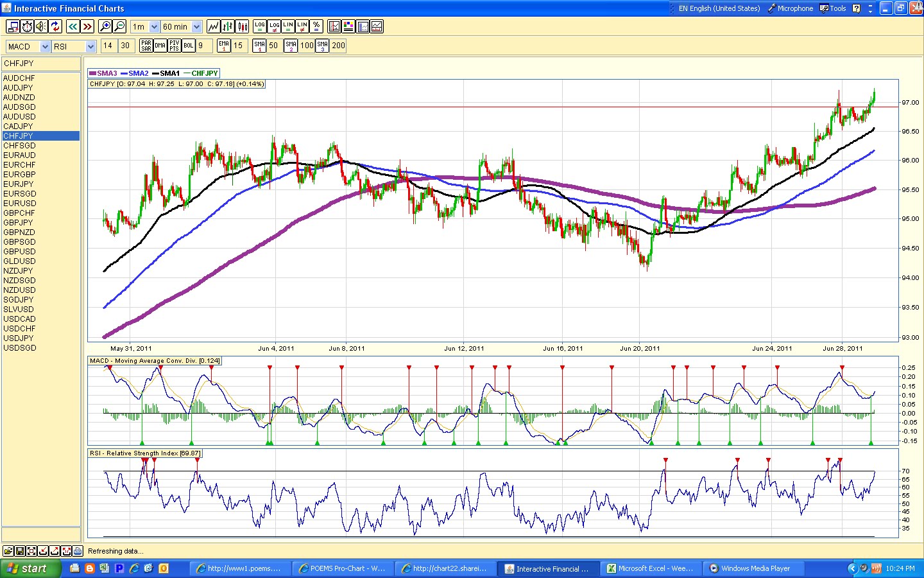Expand the MACD indicator dropdown
Screen dimensions: 924x578
click(x=28, y=46)
